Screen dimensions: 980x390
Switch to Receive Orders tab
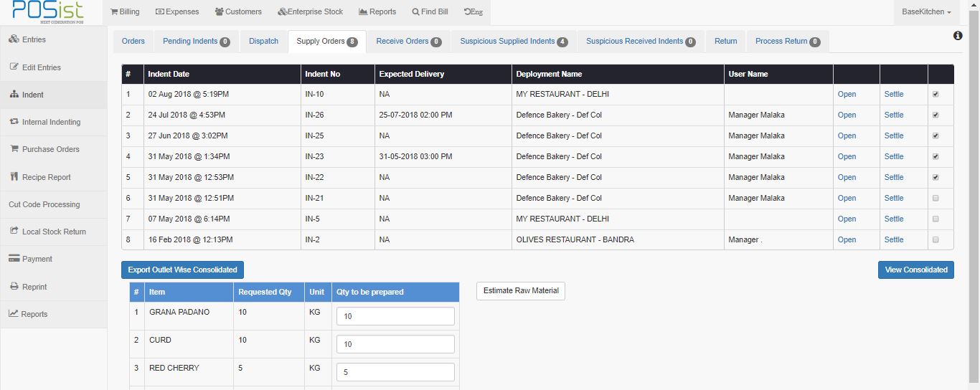[408, 41]
